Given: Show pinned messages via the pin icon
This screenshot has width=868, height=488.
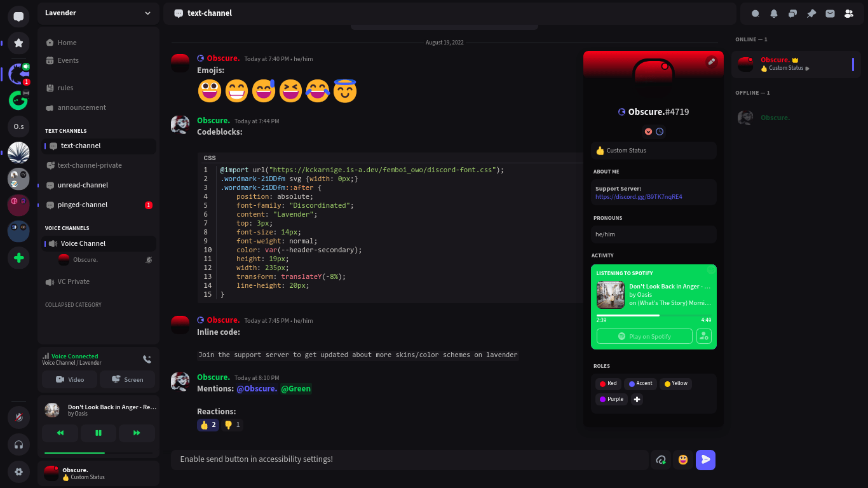Looking at the screenshot, I should [811, 13].
